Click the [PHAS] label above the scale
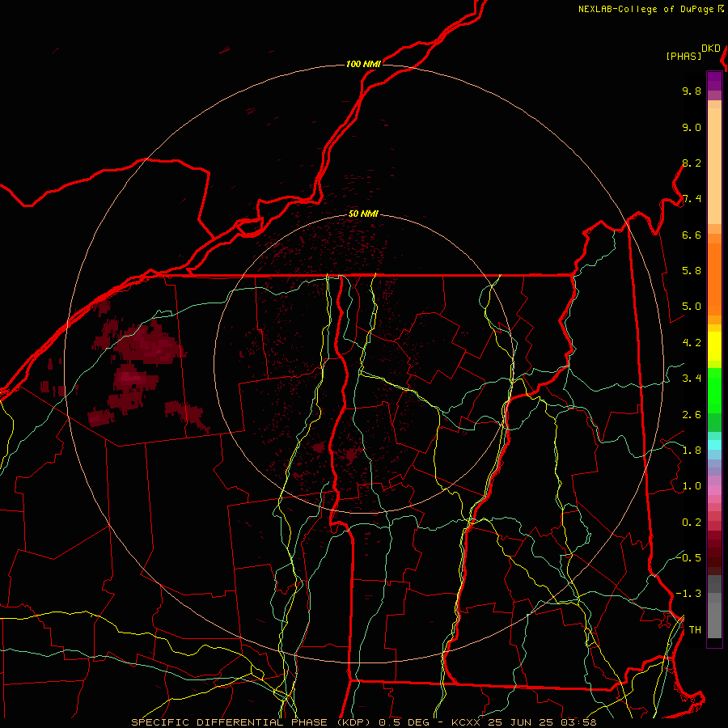728x728 pixels. [x=684, y=56]
